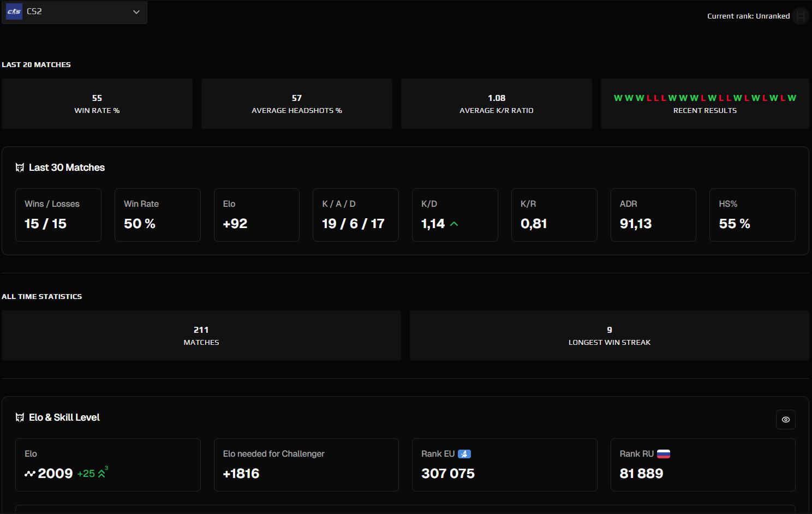Select the Win Rate 55% stat card
Image resolution: width=812 pixels, height=514 pixels.
[97, 104]
